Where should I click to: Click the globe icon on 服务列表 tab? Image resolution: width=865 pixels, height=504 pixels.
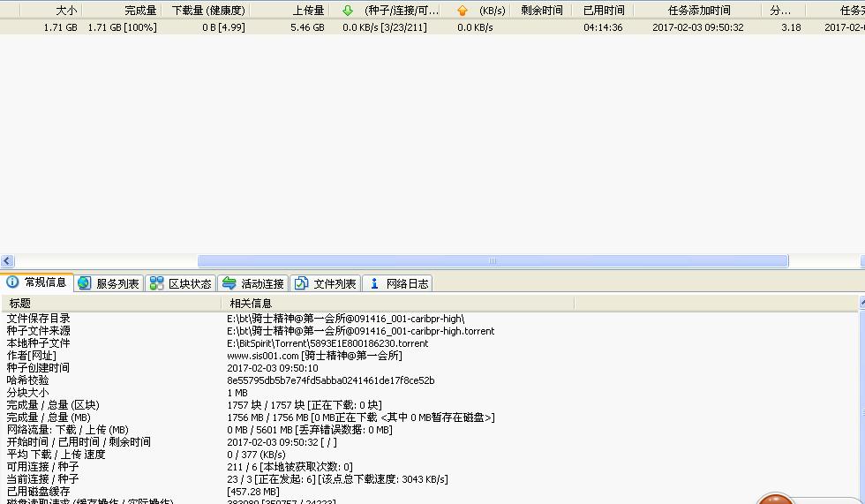tap(85, 283)
